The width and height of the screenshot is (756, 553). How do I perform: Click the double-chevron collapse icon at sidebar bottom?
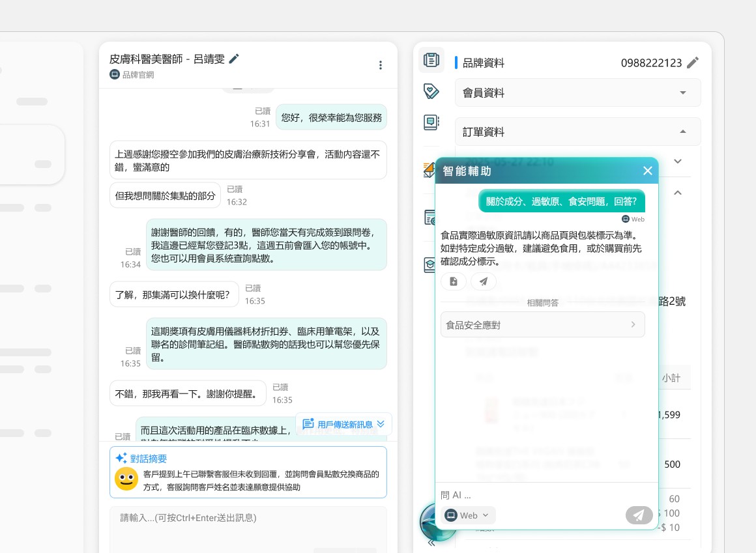tap(431, 543)
